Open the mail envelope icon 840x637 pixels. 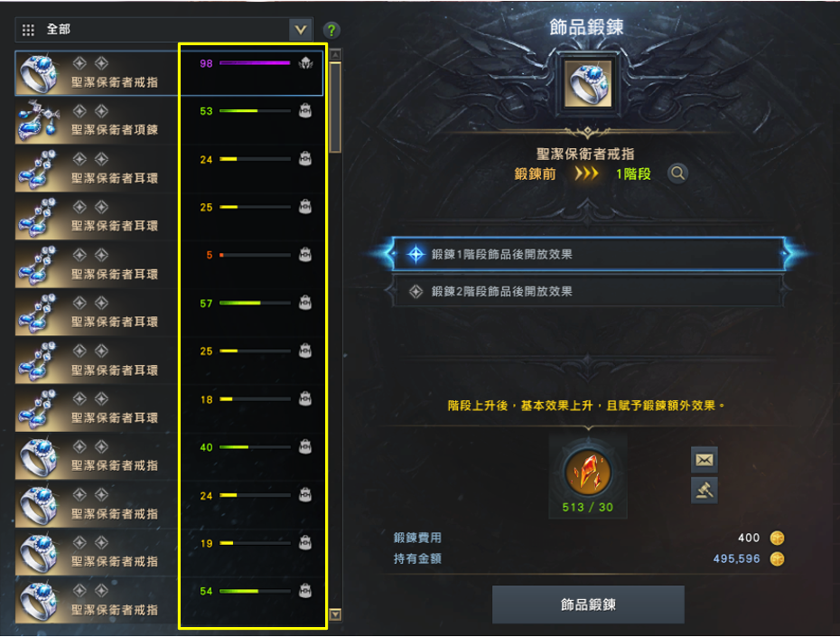(704, 460)
